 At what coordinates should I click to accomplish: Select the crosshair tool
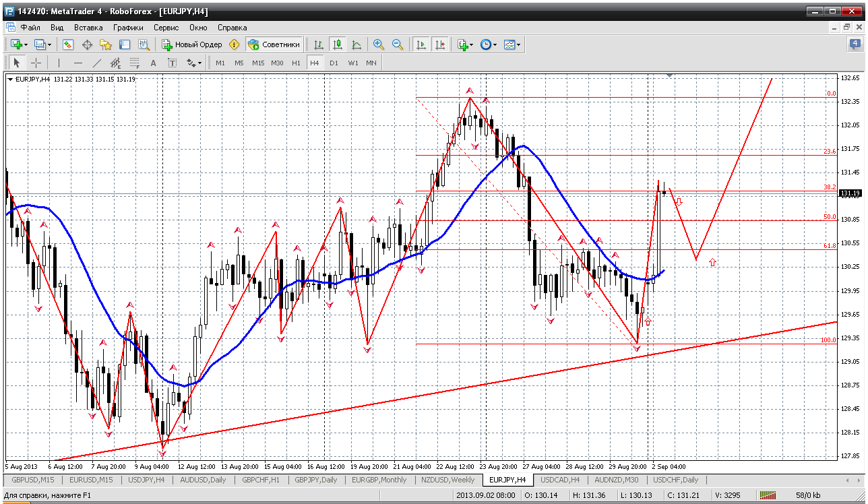36,63
